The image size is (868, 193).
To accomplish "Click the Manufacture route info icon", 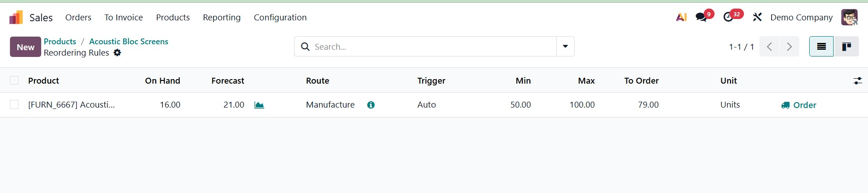I will (371, 105).
